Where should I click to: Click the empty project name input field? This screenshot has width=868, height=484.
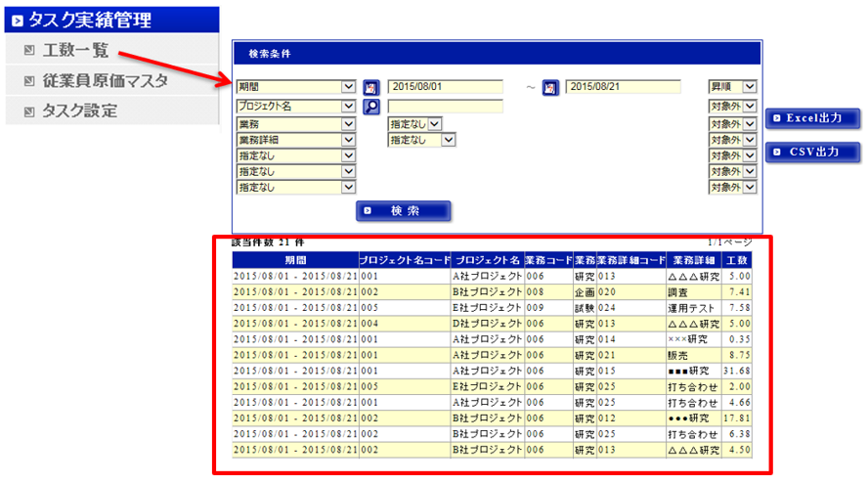pyautogui.click(x=445, y=106)
